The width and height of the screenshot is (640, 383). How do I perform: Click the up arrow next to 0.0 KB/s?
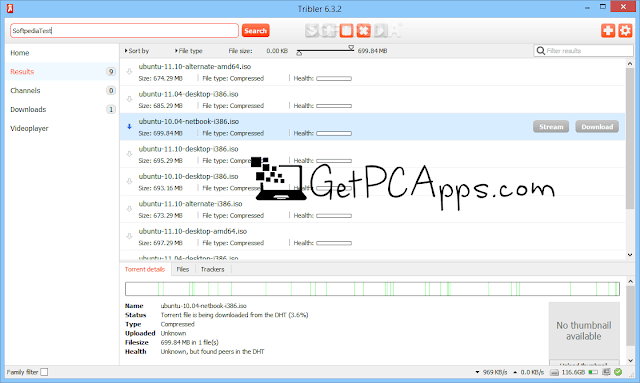point(515,372)
